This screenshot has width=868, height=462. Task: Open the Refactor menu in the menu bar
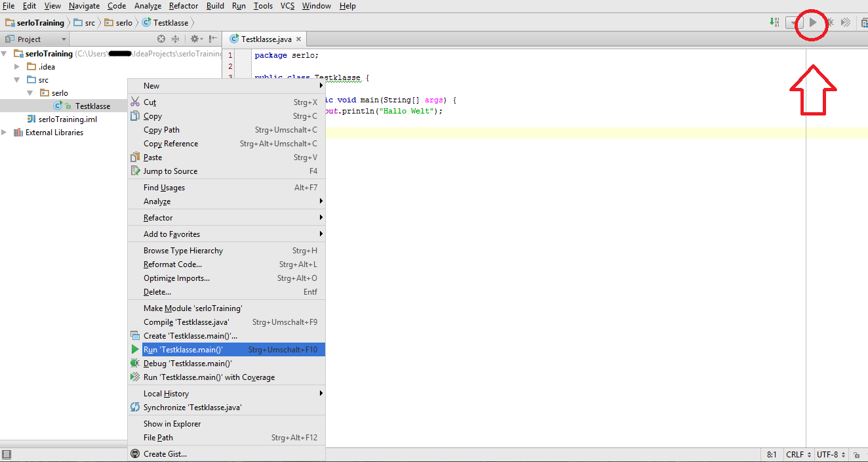coord(184,6)
